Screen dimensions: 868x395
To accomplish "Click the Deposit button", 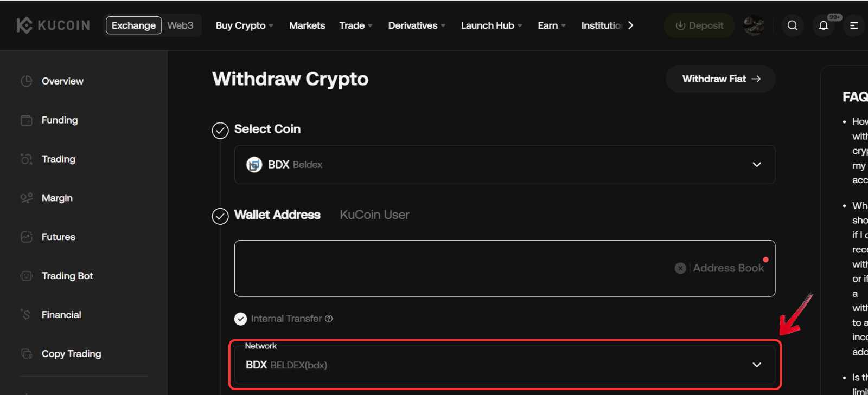I will click(699, 25).
